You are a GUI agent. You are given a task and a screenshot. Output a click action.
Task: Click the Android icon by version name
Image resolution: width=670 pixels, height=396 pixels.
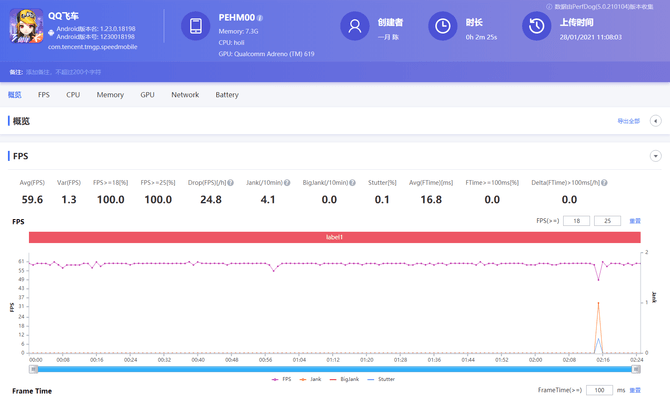point(51,32)
